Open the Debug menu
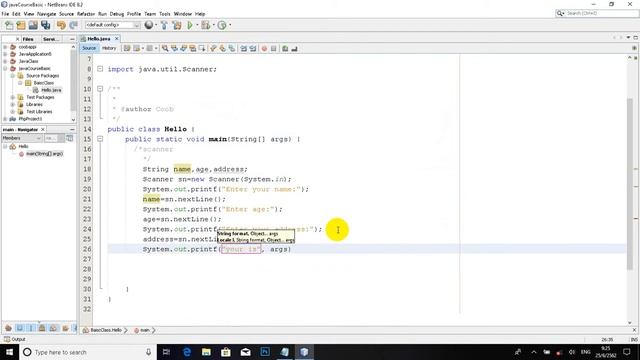 tap(117, 14)
